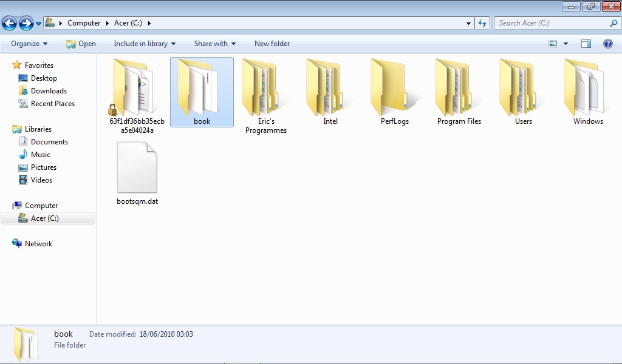Create a new folder with the toolbar button

[272, 43]
